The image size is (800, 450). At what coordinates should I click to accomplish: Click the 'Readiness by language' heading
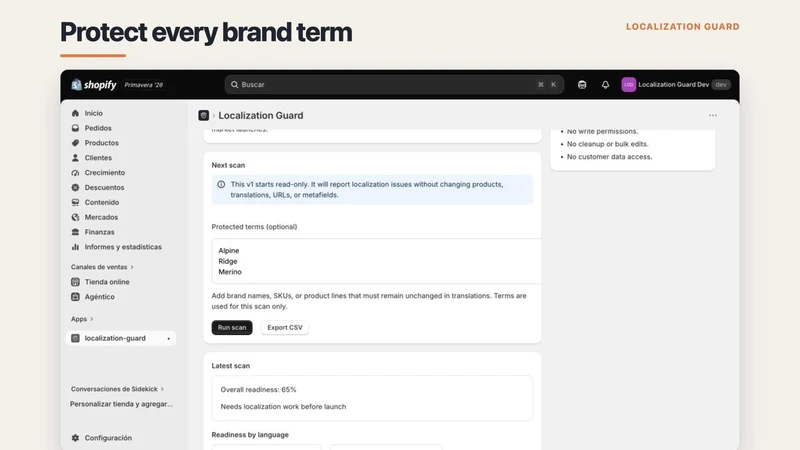(250, 435)
